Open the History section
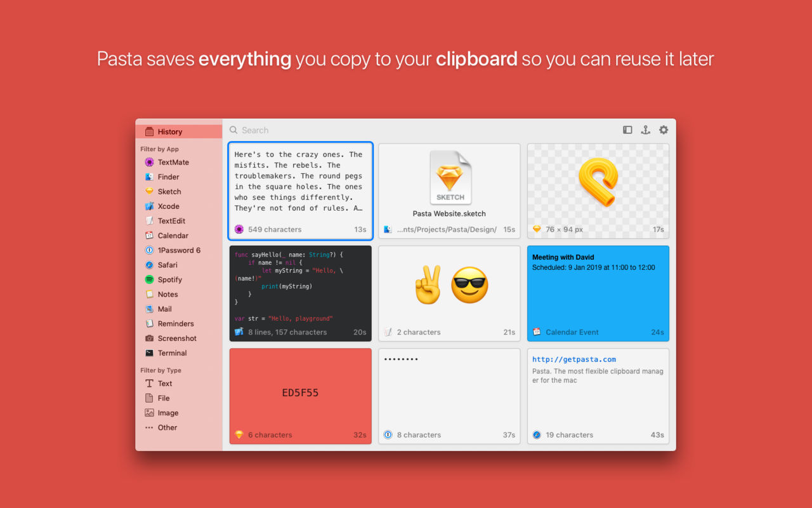This screenshot has height=508, width=812. tap(178, 131)
